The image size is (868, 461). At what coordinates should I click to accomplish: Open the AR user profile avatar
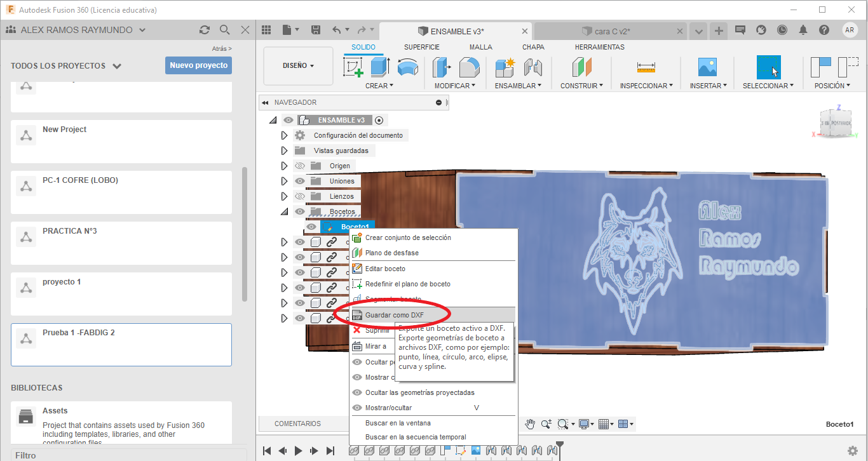[x=850, y=30]
